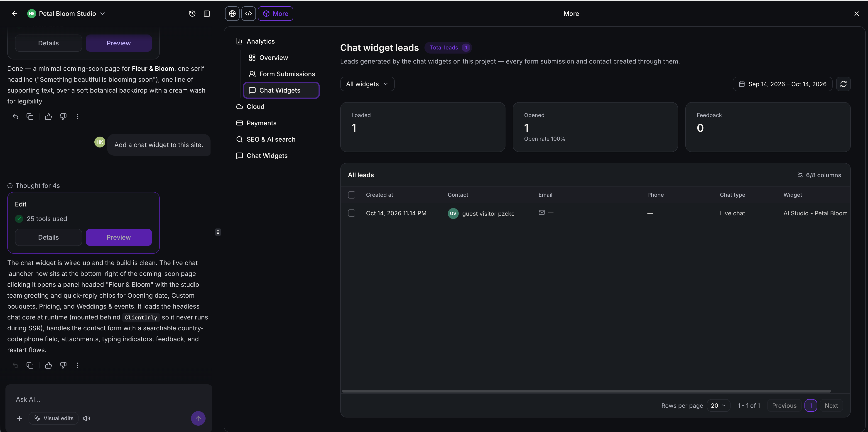This screenshot has height=432, width=868.
Task: Copy the coming-soon page response
Action: click(30, 117)
